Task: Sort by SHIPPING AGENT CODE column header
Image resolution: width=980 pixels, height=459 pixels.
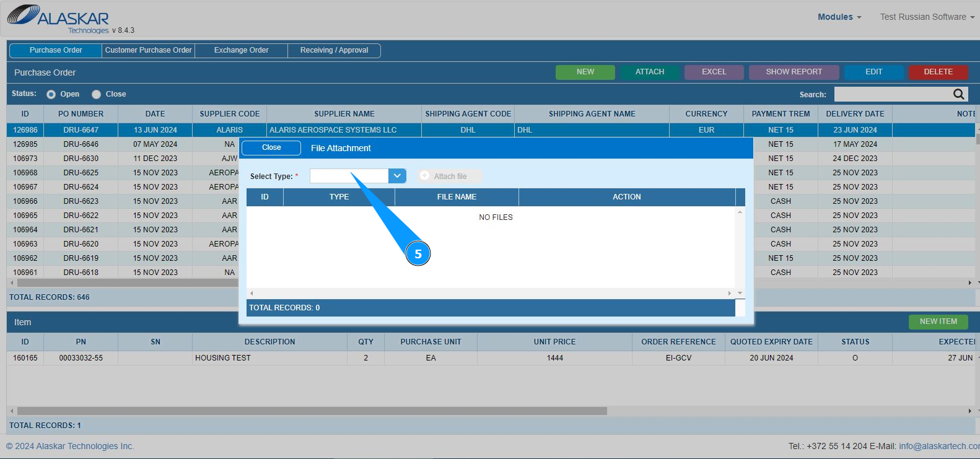Action: coord(468,114)
